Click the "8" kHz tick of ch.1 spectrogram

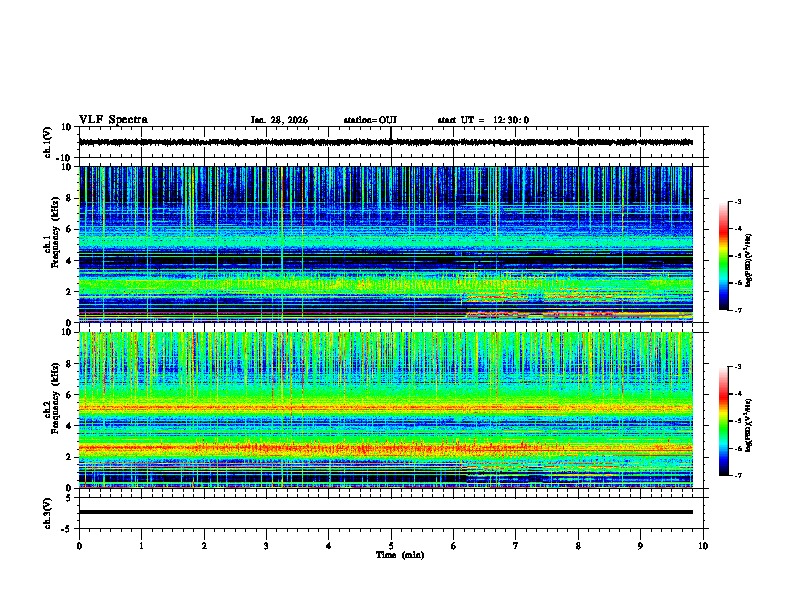(x=69, y=198)
